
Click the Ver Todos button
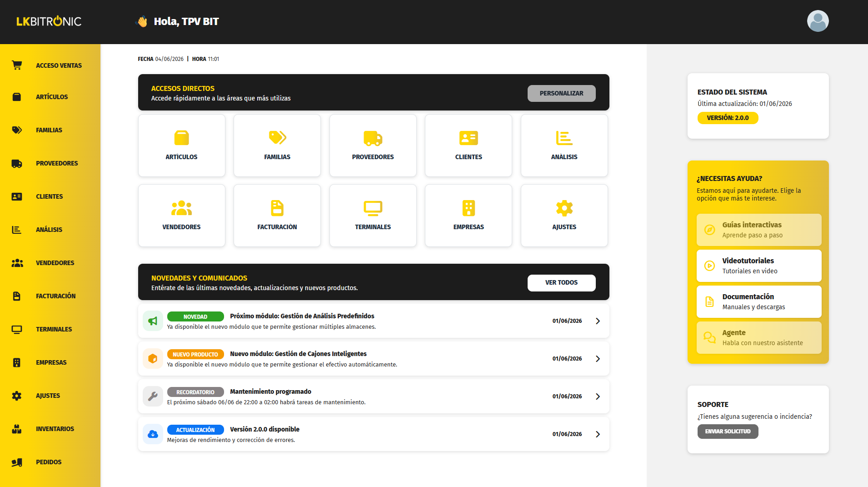click(561, 283)
